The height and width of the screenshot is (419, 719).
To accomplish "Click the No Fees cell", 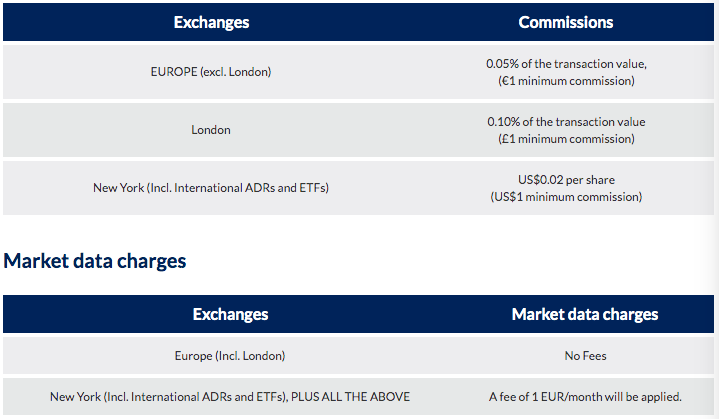I will [586, 356].
